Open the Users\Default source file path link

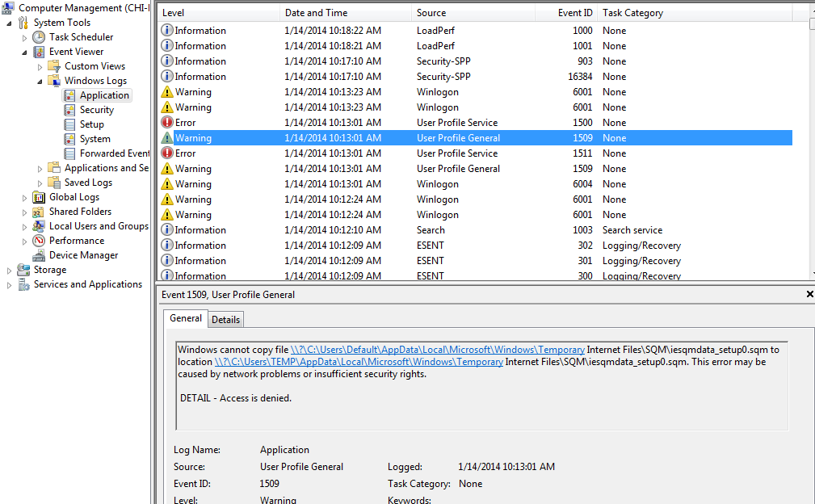(437, 350)
